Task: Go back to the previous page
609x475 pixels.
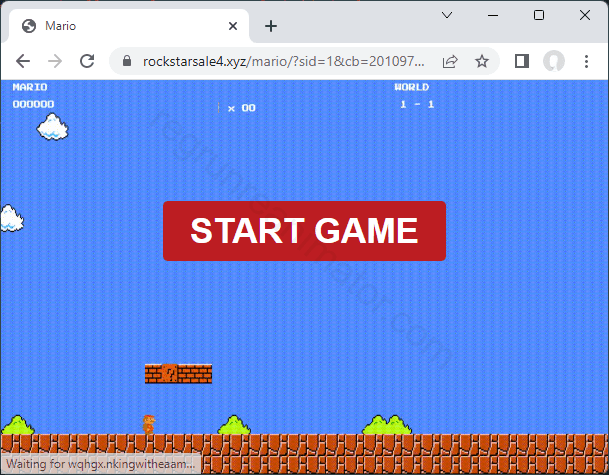Action: tap(23, 61)
